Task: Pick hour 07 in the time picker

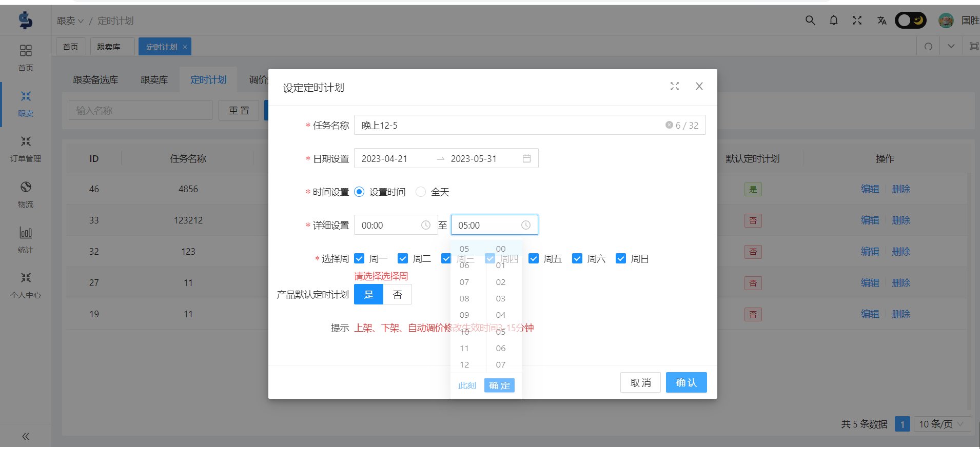Action: coord(464,282)
